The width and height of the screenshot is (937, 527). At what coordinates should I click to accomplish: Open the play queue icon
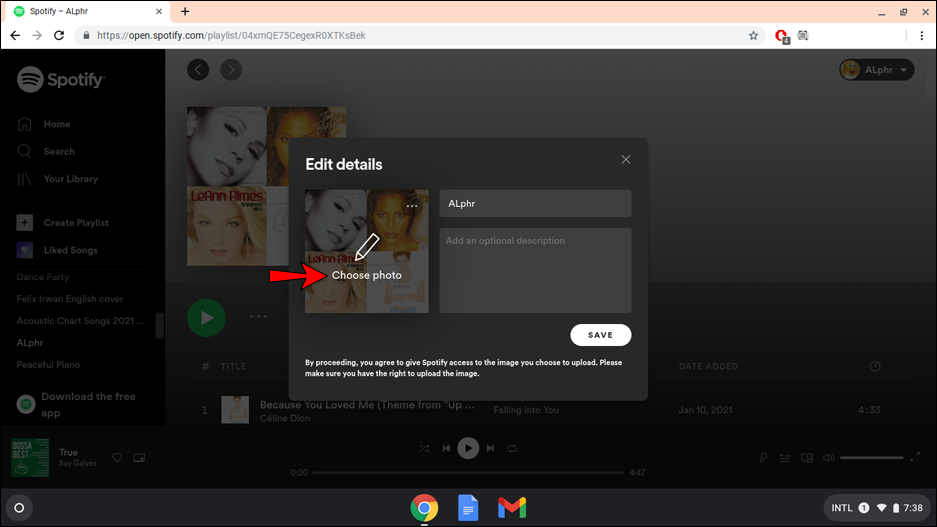tap(785, 458)
